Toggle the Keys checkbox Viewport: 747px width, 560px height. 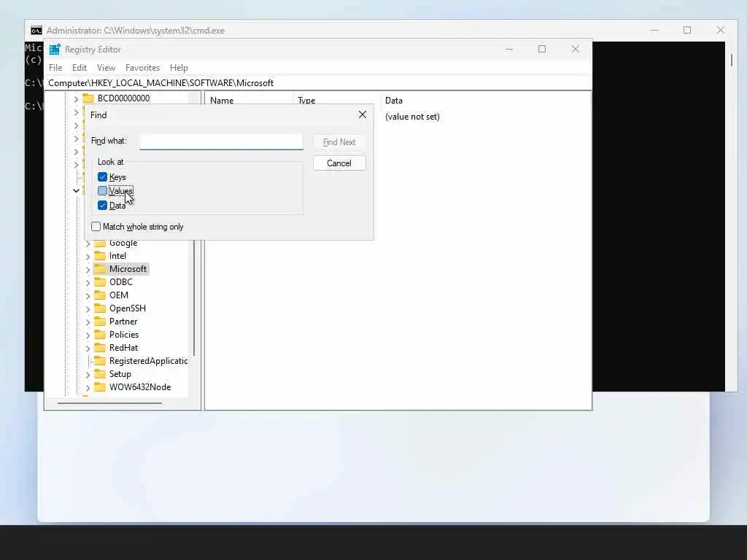pyautogui.click(x=102, y=177)
